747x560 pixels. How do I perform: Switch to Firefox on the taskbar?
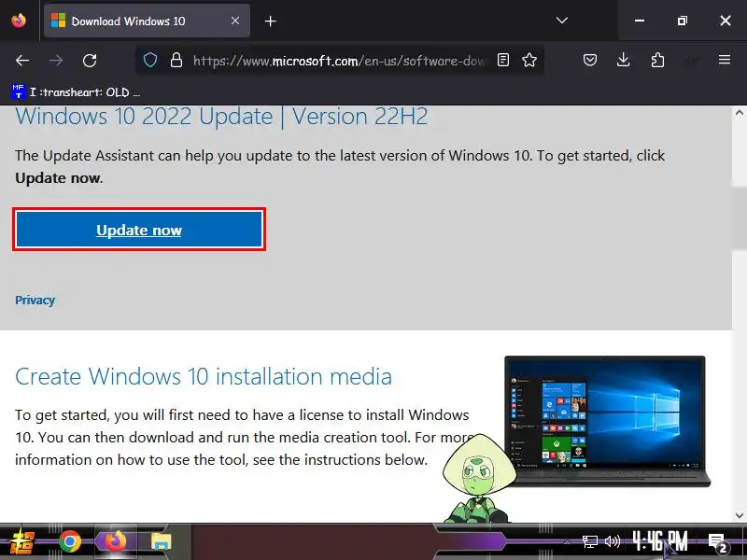116,541
